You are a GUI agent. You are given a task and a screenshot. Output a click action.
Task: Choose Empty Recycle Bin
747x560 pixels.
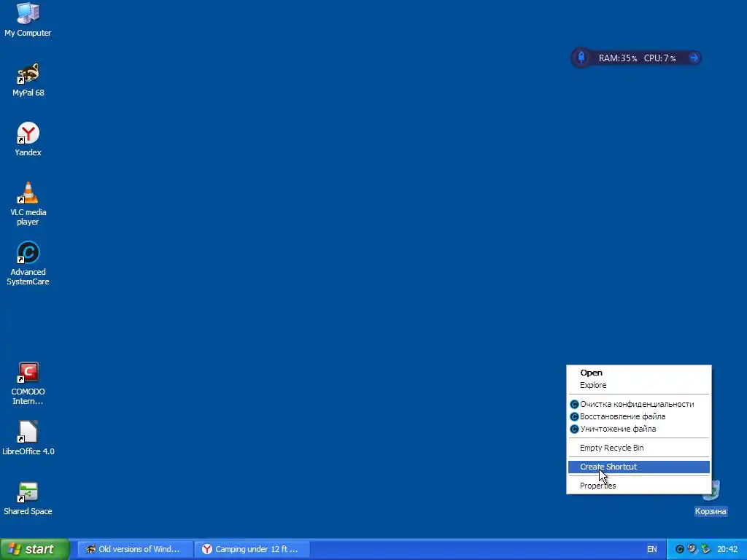pos(638,448)
